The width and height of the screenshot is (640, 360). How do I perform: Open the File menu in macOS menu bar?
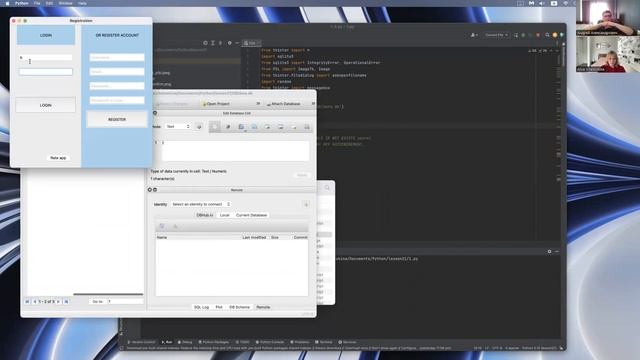coord(37,3)
